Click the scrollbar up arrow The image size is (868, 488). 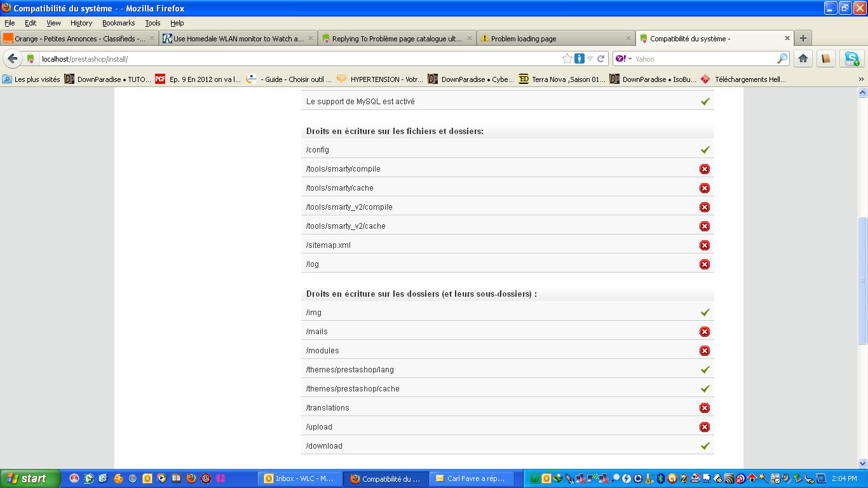pyautogui.click(x=862, y=93)
